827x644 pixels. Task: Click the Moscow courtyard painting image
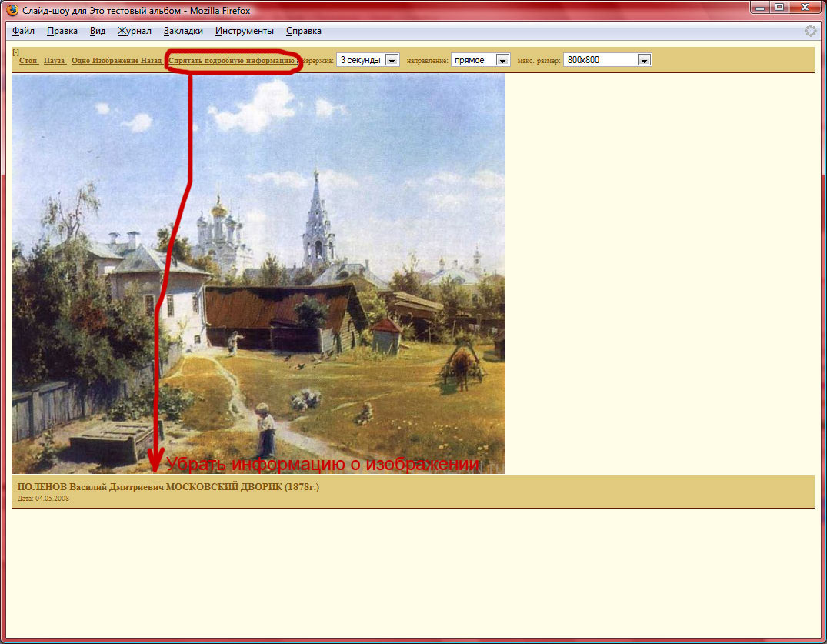coord(258,274)
